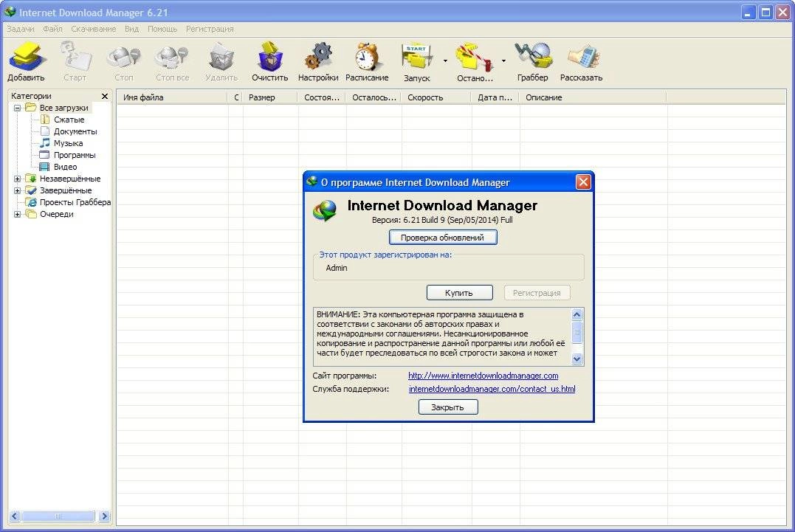The image size is (795, 532).
Task: Click the categories panel horizontal scrollbar thumb
Action: 58,516
